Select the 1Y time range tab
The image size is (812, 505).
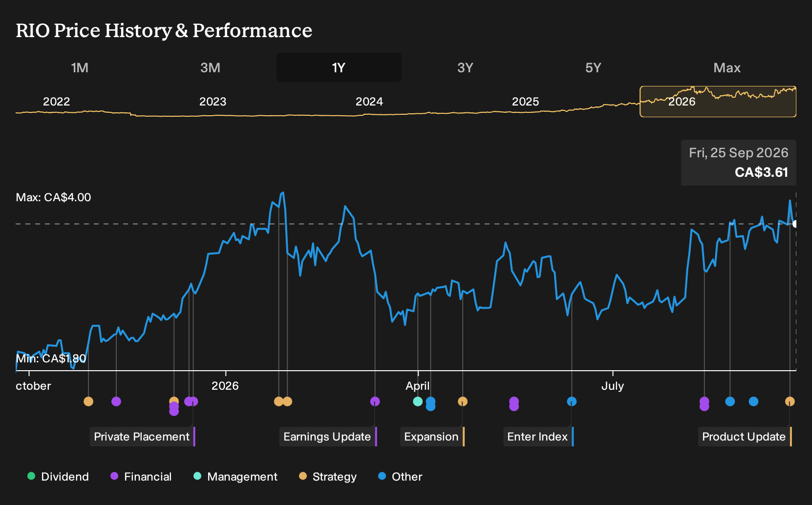339,67
